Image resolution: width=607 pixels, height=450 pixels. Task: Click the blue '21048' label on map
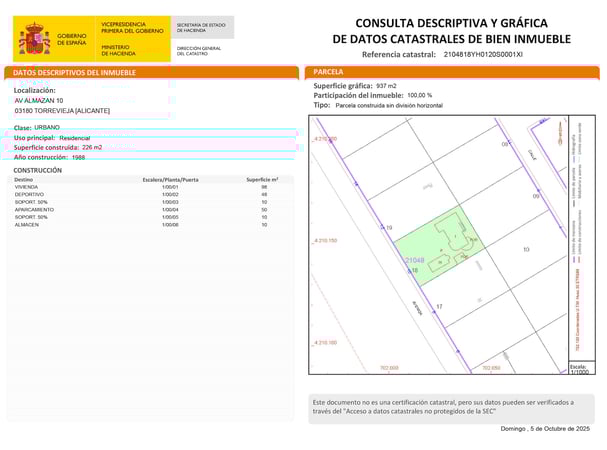(x=415, y=260)
